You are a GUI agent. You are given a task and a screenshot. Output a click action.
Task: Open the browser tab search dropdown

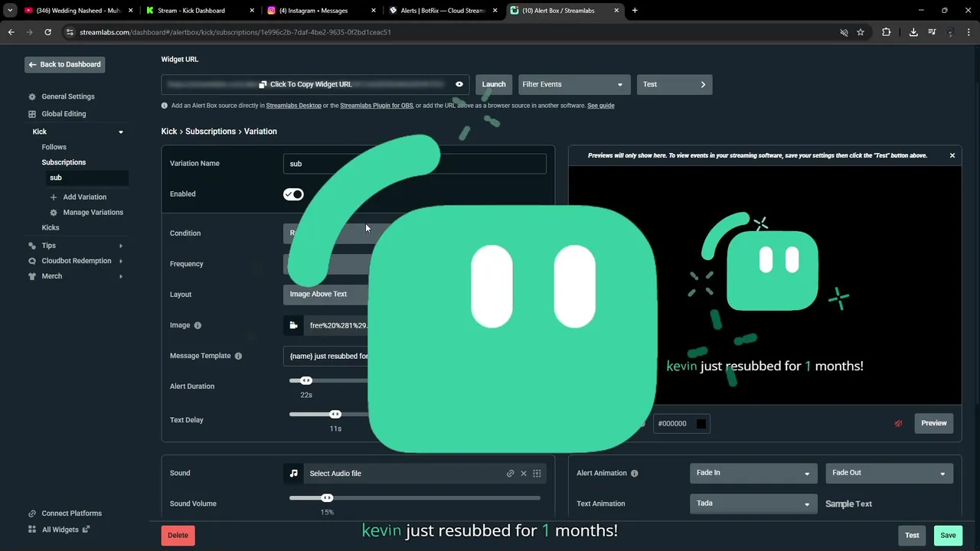10,11
